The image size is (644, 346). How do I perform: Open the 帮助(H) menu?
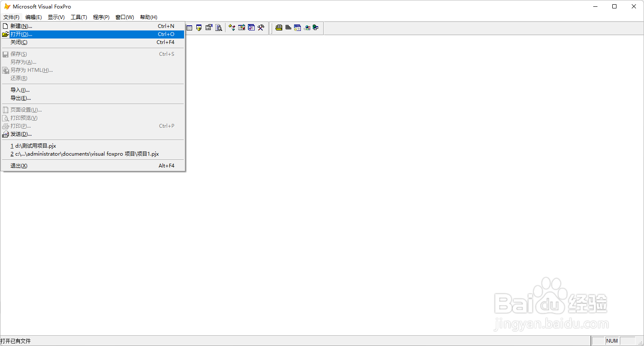149,17
